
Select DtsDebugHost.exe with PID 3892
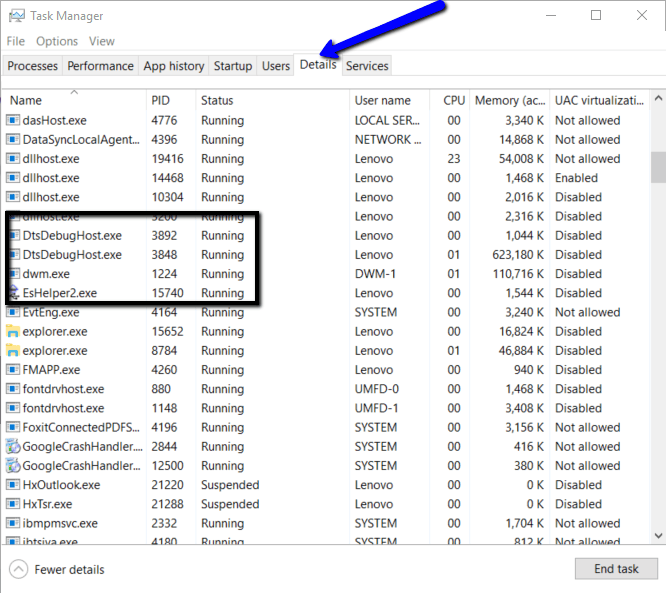pos(72,235)
